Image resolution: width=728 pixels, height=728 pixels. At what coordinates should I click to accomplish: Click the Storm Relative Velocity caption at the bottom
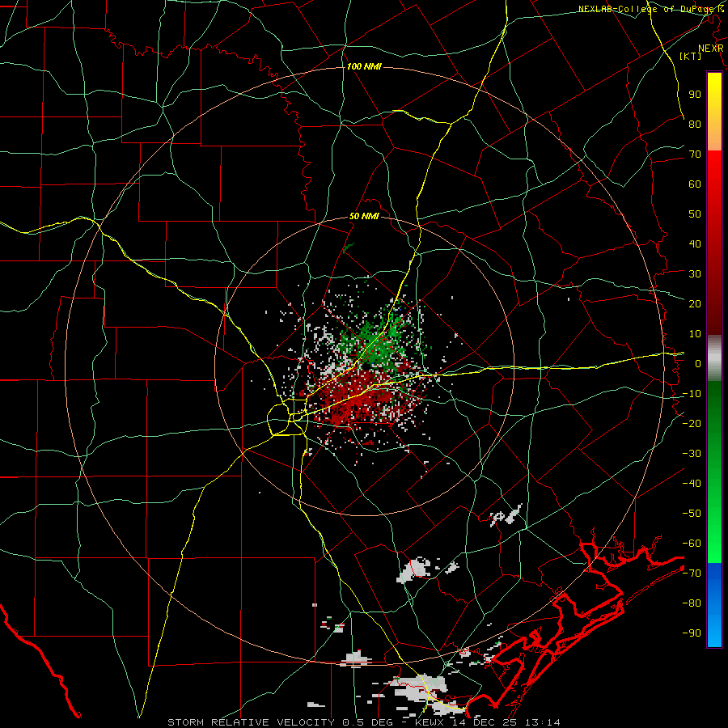point(363,722)
